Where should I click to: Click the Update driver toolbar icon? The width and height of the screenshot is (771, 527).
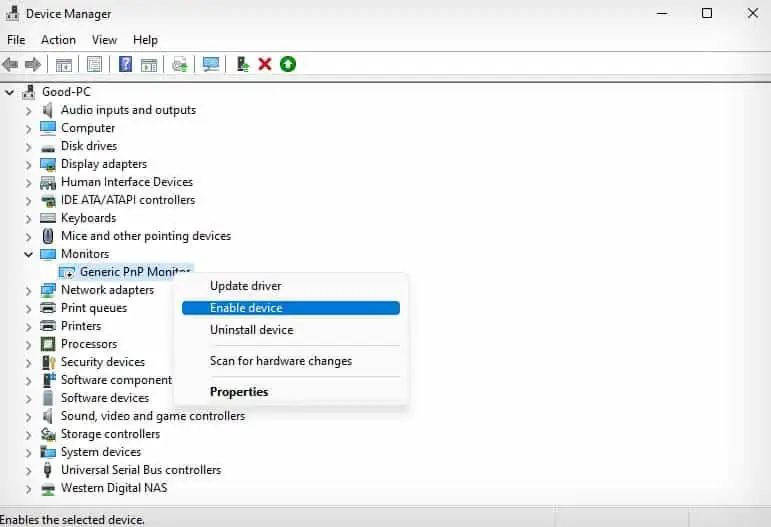(179, 64)
